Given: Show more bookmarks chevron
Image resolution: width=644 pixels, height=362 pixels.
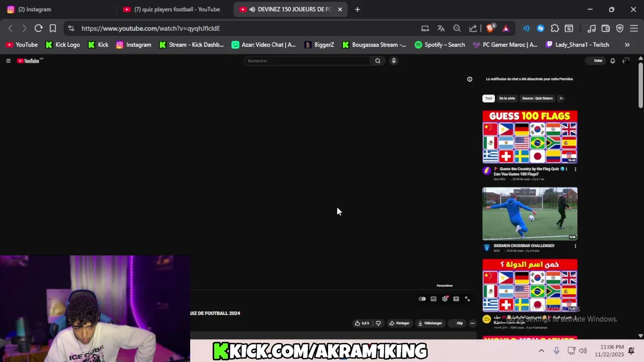Looking at the screenshot, I should (627, 45).
